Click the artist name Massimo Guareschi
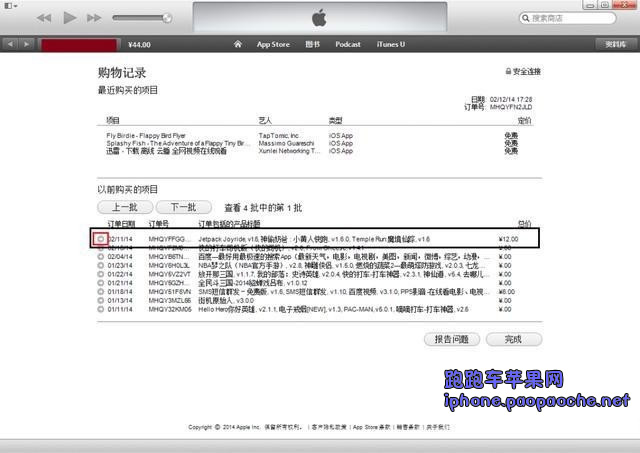Viewport: 640px width, 453px height. tap(286, 143)
